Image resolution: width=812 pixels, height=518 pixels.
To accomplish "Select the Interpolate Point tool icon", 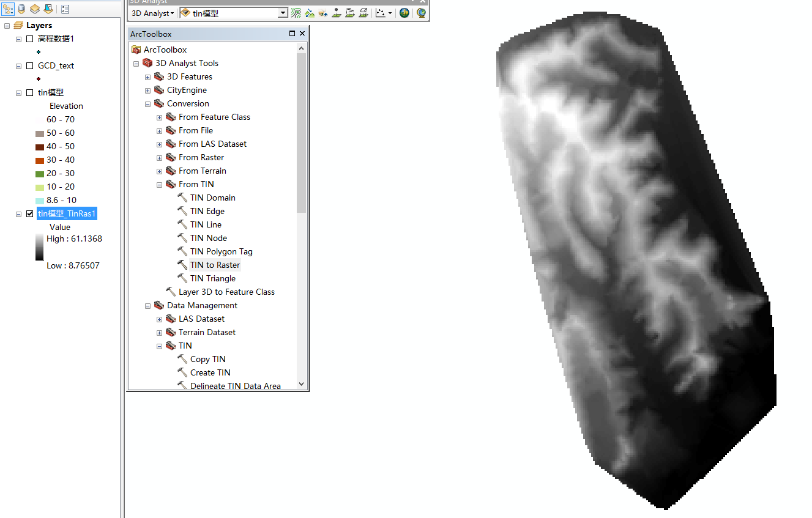I will 337,13.
